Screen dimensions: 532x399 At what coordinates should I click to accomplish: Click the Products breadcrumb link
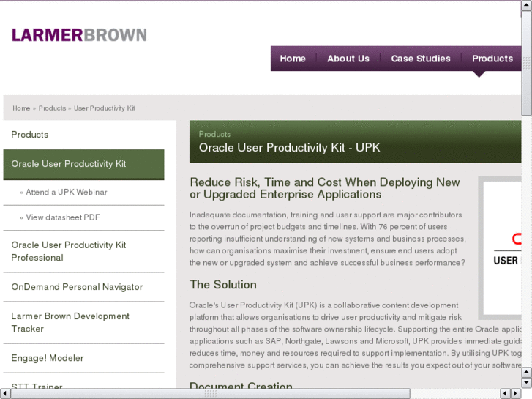click(x=52, y=108)
